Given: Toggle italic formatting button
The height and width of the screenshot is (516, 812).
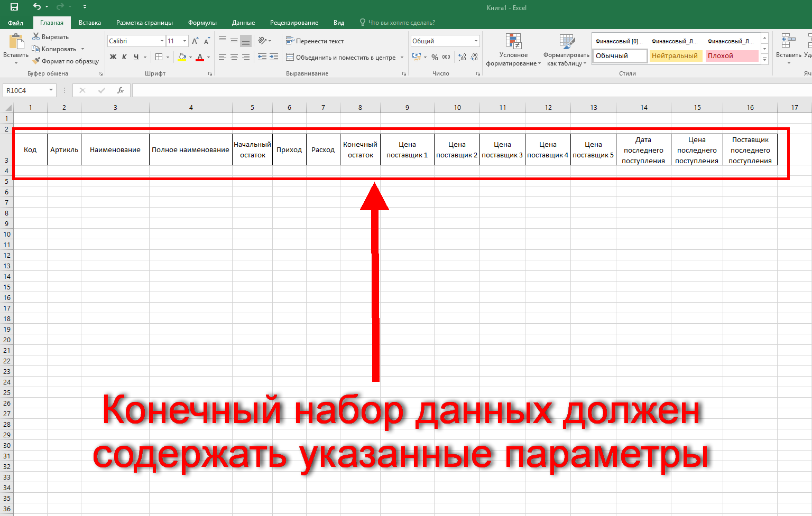Looking at the screenshot, I should click(x=124, y=57).
